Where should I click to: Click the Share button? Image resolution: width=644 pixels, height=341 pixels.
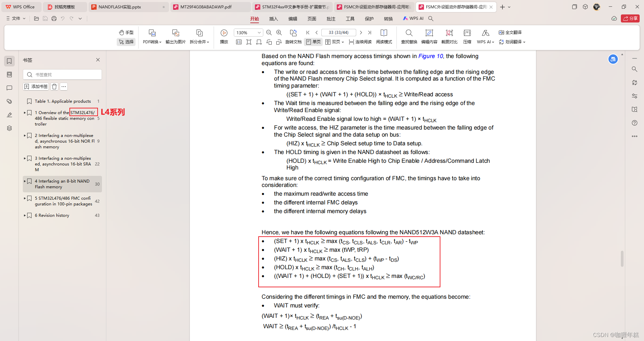click(x=630, y=18)
